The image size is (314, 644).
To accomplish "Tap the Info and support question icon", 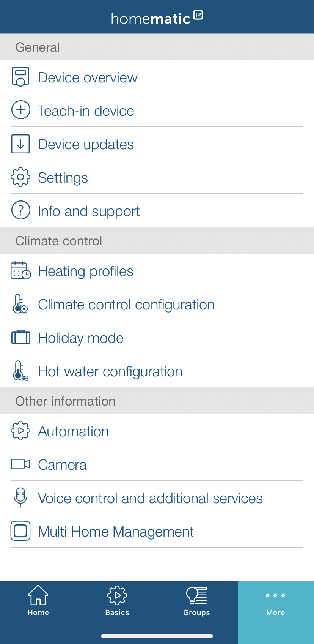I will pyautogui.click(x=20, y=210).
